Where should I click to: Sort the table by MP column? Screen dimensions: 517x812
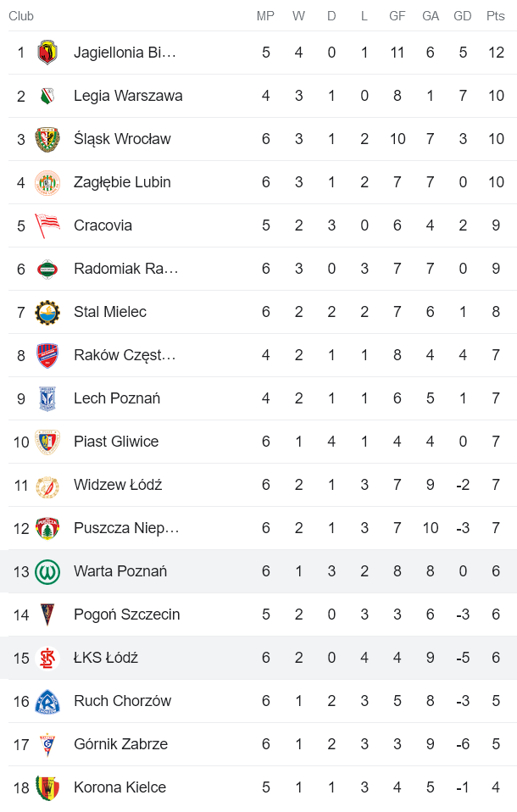265,15
